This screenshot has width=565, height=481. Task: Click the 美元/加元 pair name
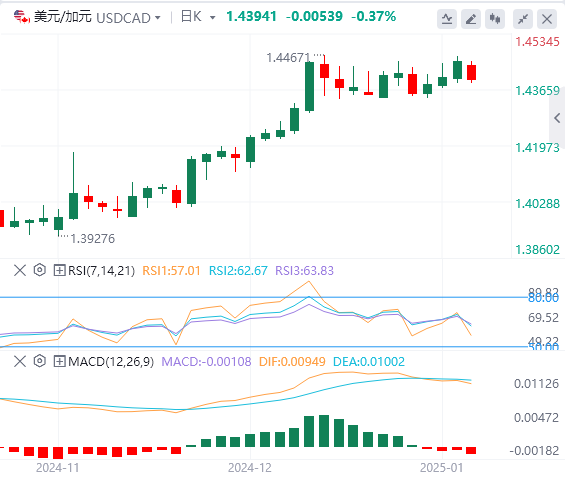point(63,17)
